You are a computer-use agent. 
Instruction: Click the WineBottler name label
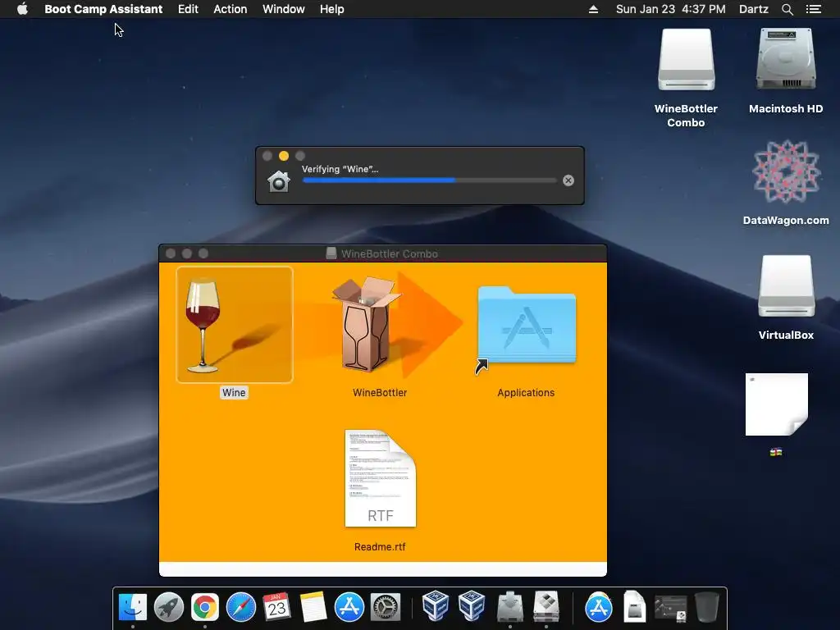[x=380, y=392]
